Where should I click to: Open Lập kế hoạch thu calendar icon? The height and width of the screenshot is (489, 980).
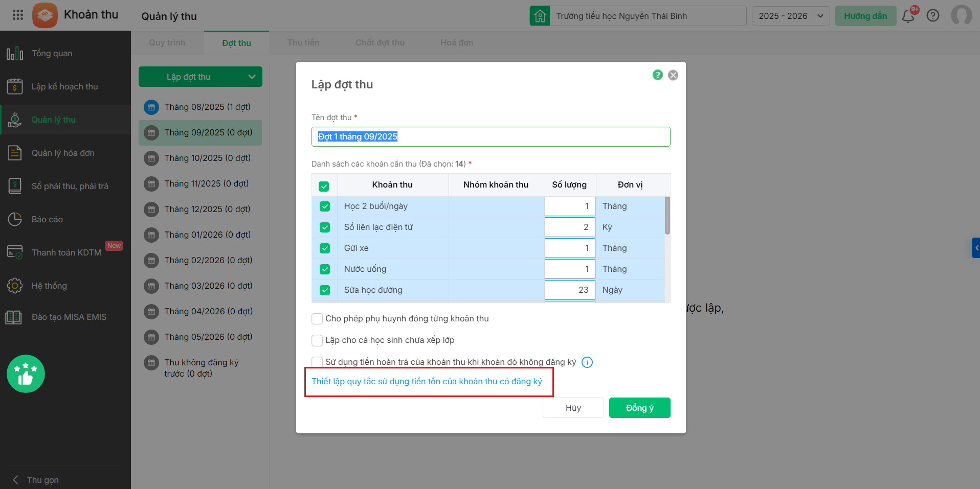coord(15,86)
